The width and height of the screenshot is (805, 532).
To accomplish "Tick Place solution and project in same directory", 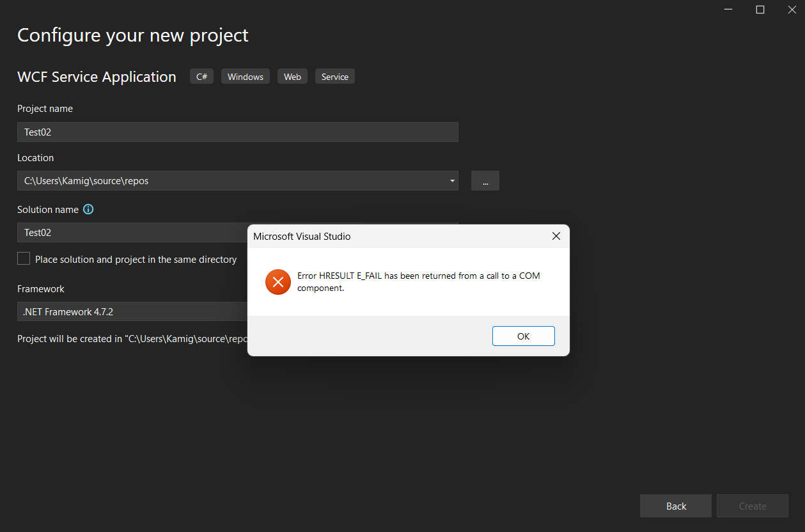I will pos(24,258).
